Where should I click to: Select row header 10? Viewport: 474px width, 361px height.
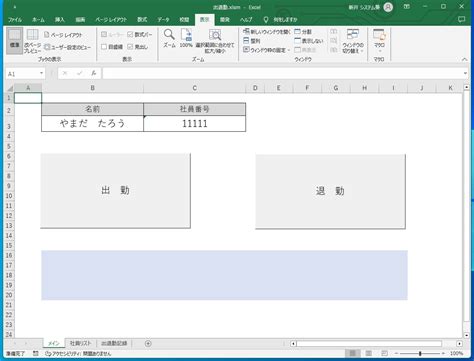pyautogui.click(x=9, y=196)
